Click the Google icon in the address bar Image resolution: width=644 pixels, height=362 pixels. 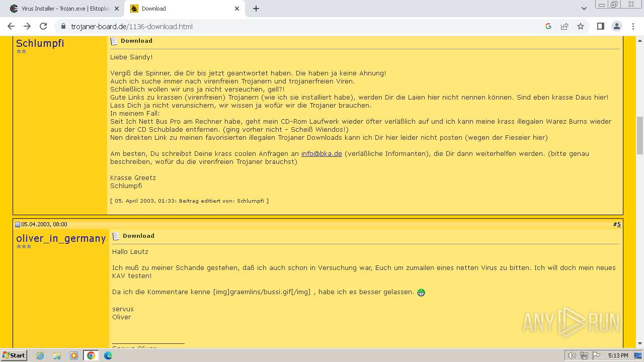coord(548,26)
